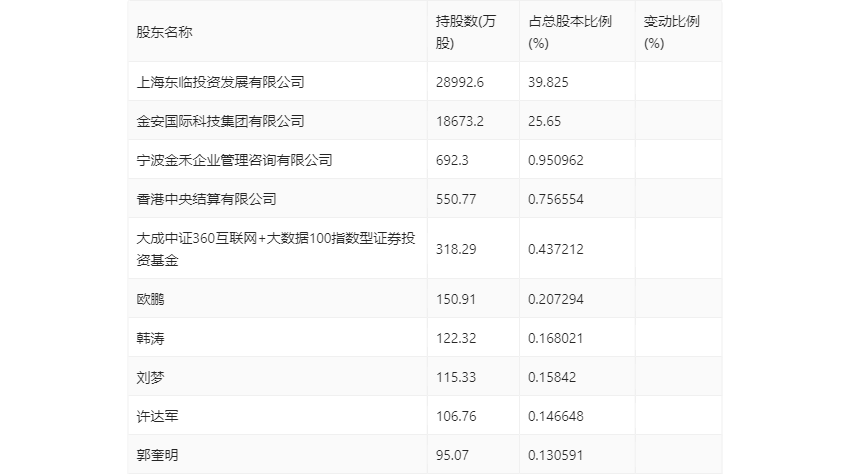Image resolution: width=850 pixels, height=474 pixels.
Task: Click holding value 106.76
Action: 456,416
